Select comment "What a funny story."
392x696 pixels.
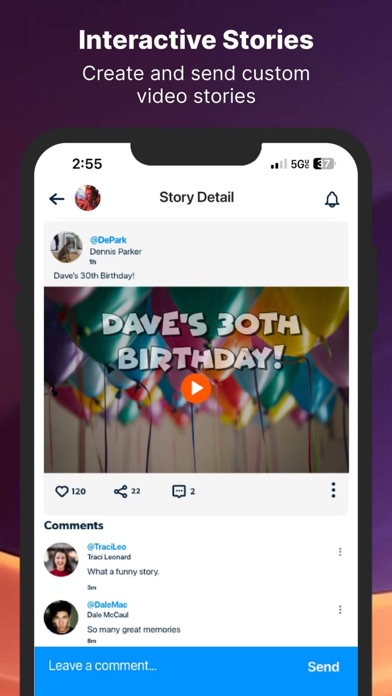[x=123, y=572]
